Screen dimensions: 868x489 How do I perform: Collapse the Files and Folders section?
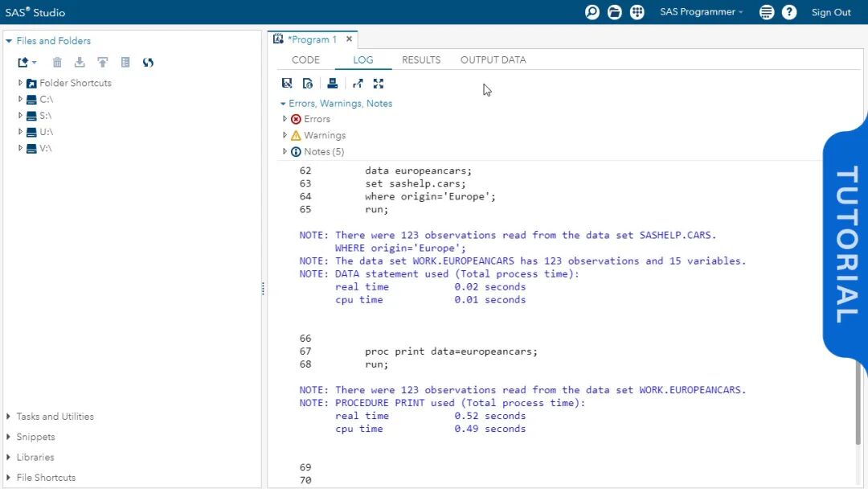(8, 41)
